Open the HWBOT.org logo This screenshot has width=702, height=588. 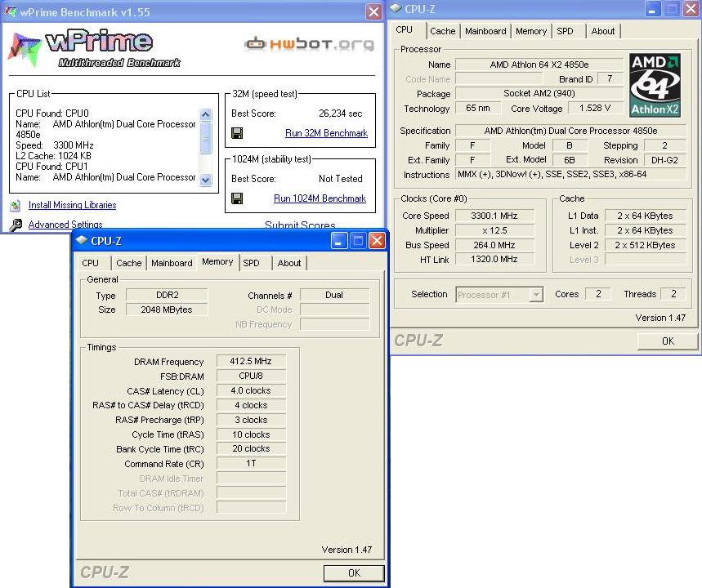pos(310,44)
